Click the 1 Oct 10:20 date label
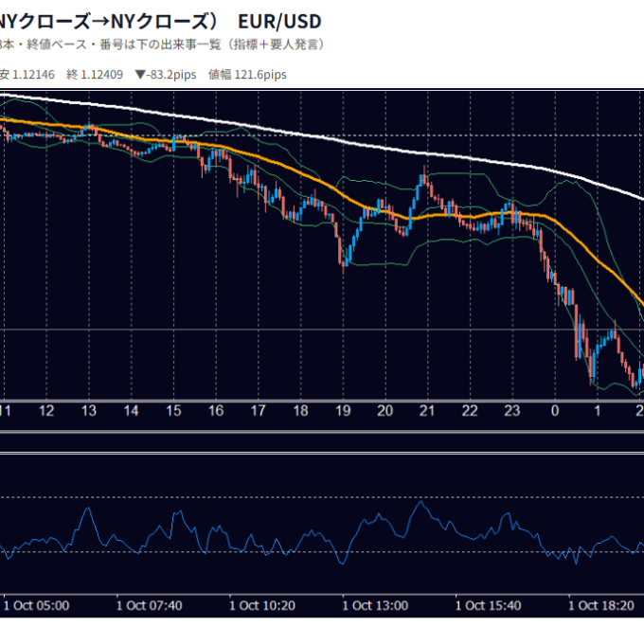Screen dimensions: 644x644 pyautogui.click(x=262, y=605)
